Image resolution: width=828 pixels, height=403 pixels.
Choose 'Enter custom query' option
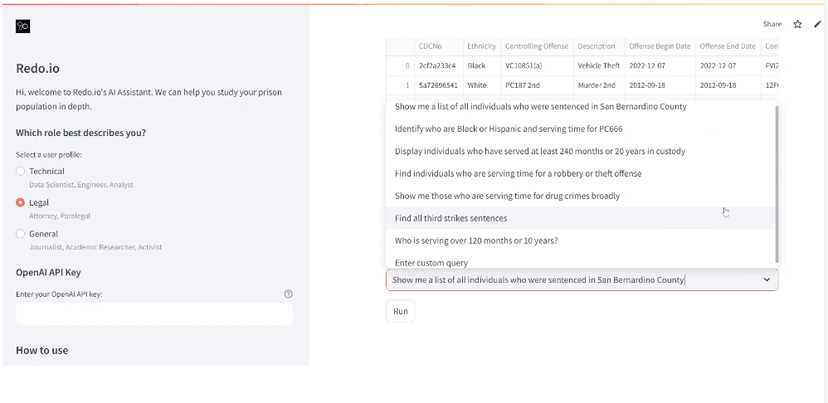pos(431,263)
